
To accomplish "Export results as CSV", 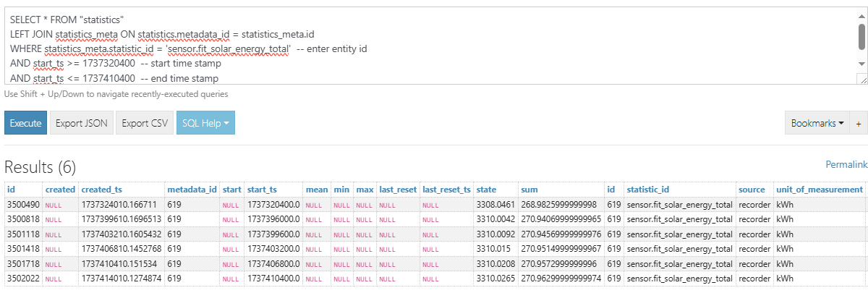I will pos(145,123).
